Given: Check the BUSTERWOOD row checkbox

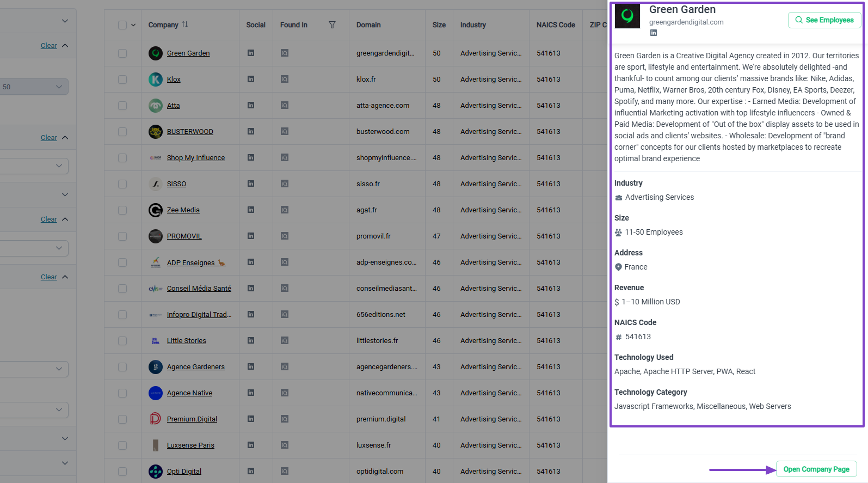Looking at the screenshot, I should pyautogui.click(x=122, y=132).
